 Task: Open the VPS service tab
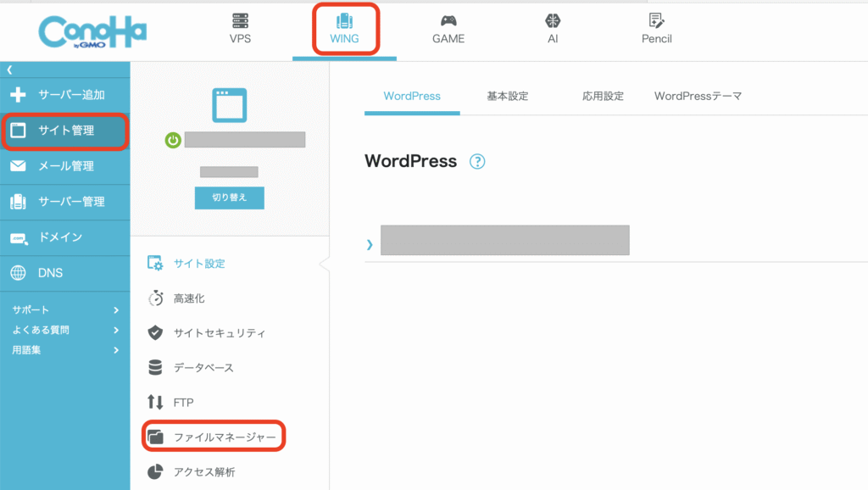coord(240,29)
